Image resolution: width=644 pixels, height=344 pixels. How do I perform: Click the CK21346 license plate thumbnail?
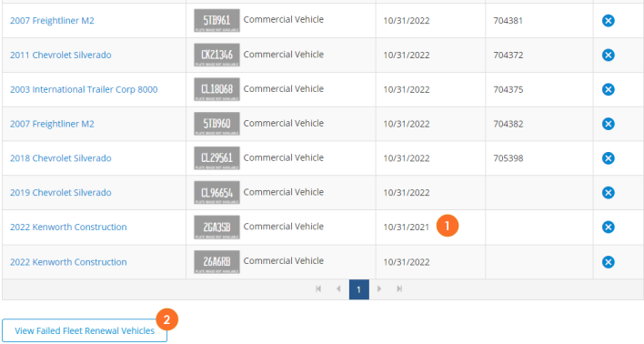click(216, 56)
